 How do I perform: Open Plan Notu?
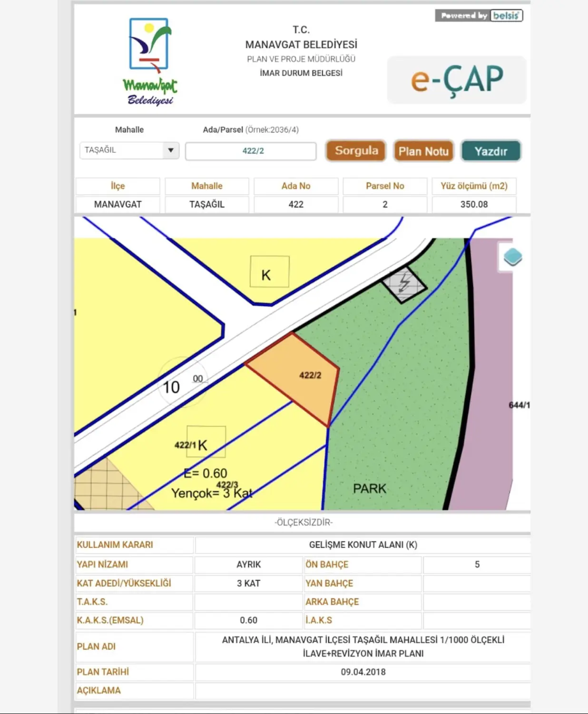pyautogui.click(x=423, y=151)
